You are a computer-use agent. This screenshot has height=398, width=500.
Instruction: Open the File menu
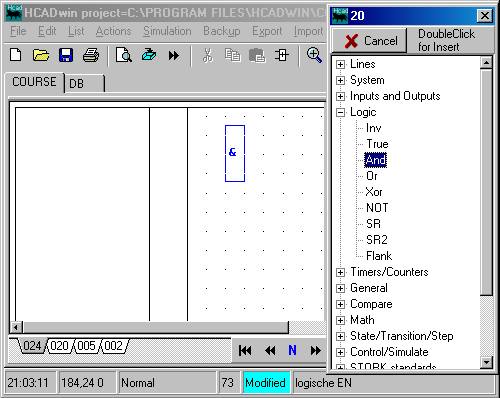18,31
